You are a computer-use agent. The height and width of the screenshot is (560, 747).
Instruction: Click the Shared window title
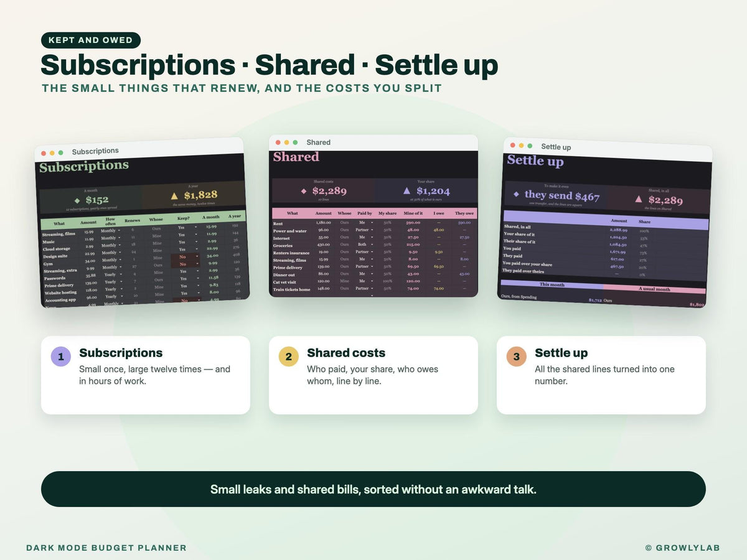tap(318, 142)
